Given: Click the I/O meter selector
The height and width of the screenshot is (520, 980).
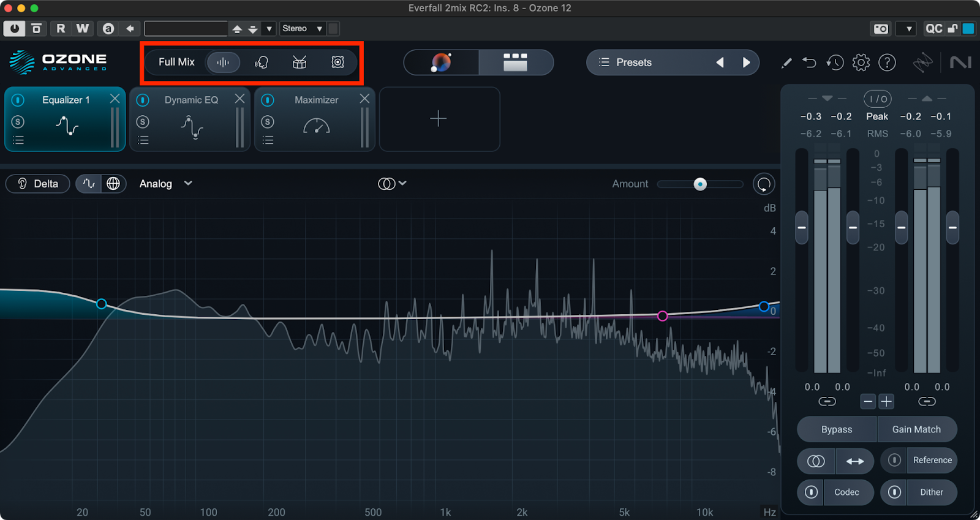Looking at the screenshot, I should click(878, 99).
